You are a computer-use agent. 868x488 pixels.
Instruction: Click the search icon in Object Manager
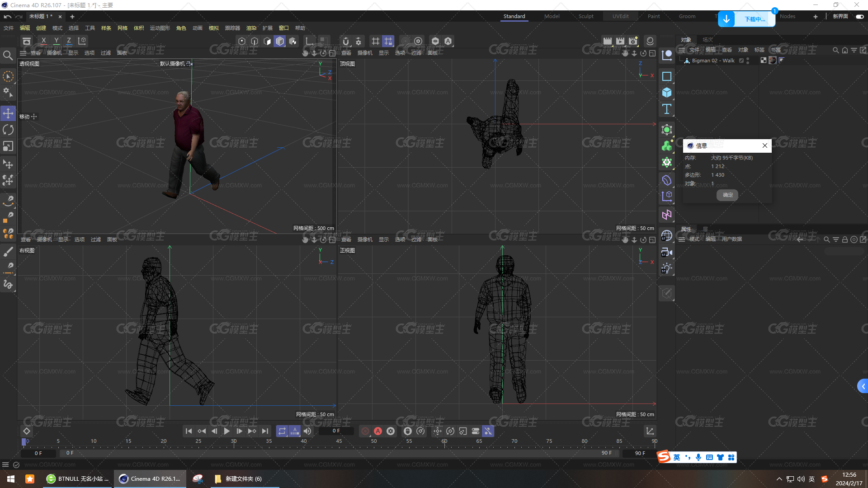click(x=836, y=50)
